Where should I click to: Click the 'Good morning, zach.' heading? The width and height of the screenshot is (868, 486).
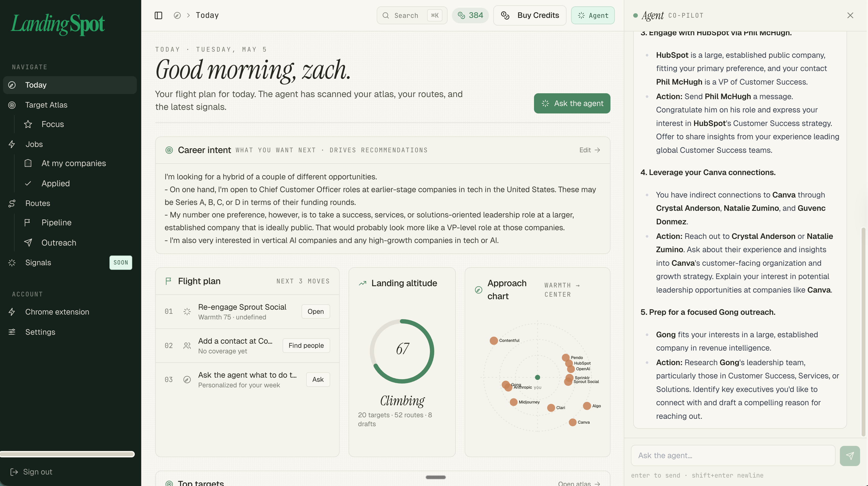253,70
